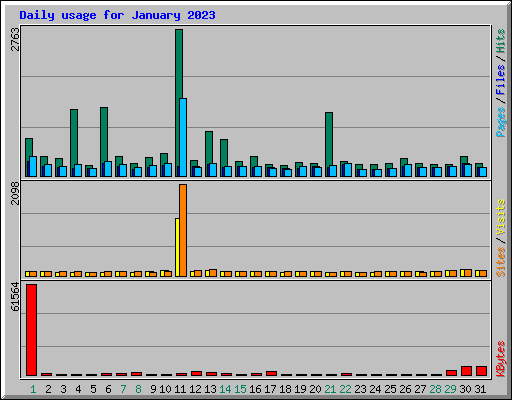Screen dimensions: 512x400
Task: Click day label 8 on the x-axis
Action: tap(138, 389)
